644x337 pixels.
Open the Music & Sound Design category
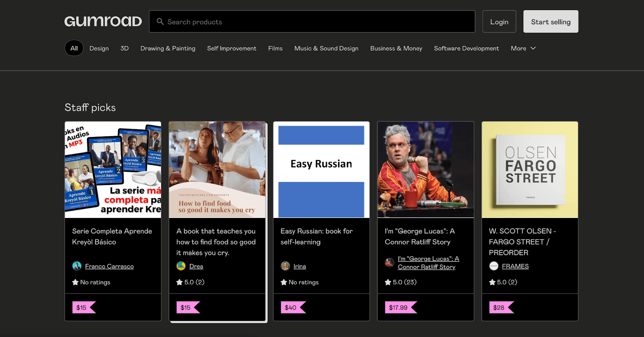(326, 48)
